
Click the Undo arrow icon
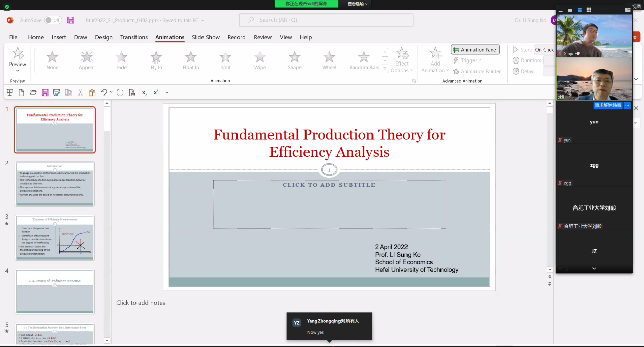coord(104,92)
